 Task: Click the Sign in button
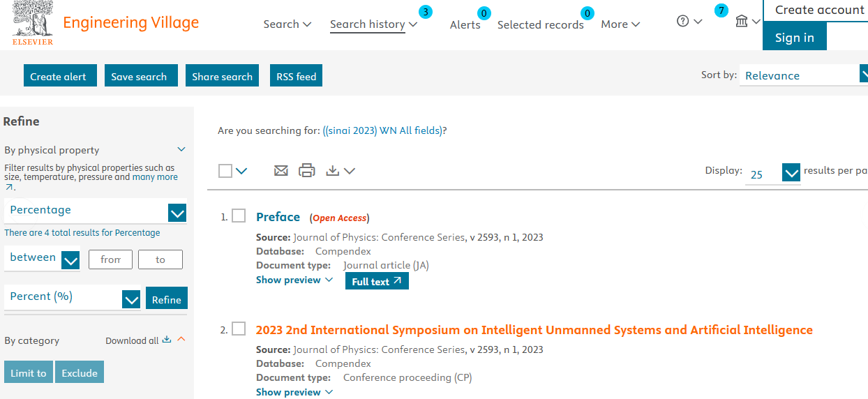pos(795,37)
